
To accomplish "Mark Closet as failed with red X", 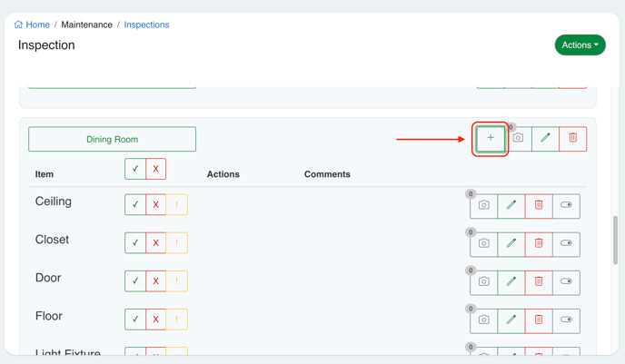I will 156,243.
